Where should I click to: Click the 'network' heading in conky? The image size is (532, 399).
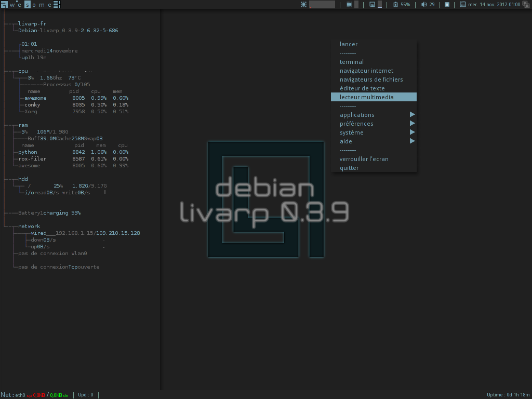coord(29,227)
